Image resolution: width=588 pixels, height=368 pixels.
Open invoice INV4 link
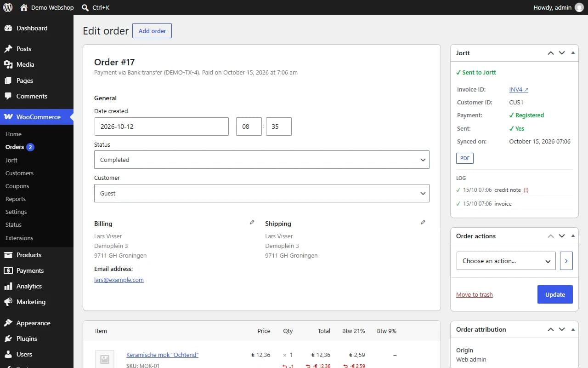pos(519,90)
